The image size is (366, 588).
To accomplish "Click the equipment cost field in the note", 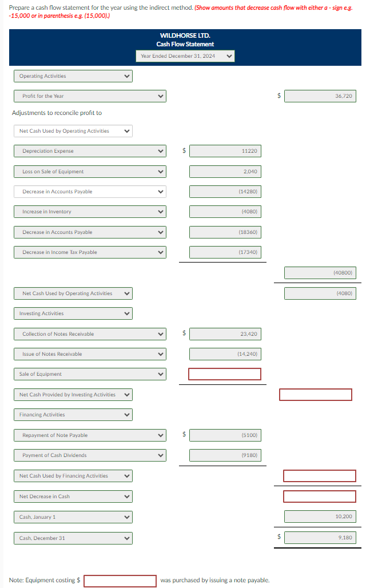I will [x=120, y=581].
